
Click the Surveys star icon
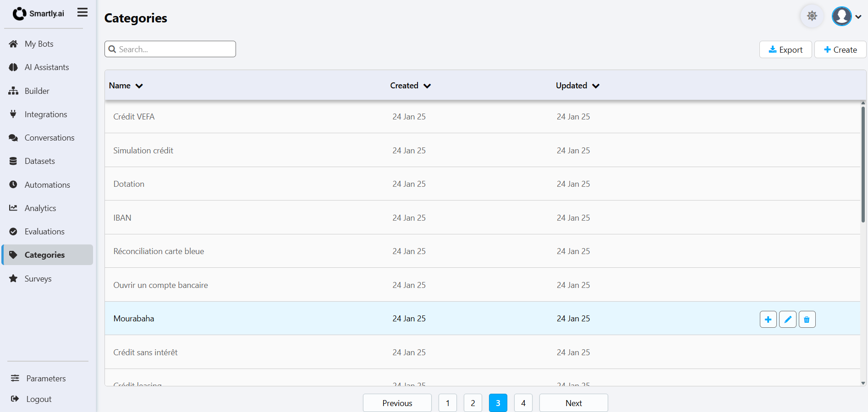coord(13,278)
